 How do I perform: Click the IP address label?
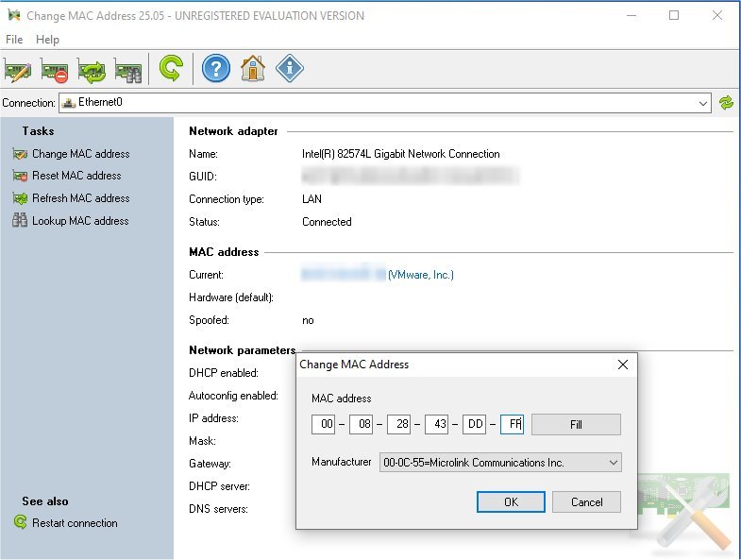tap(213, 418)
